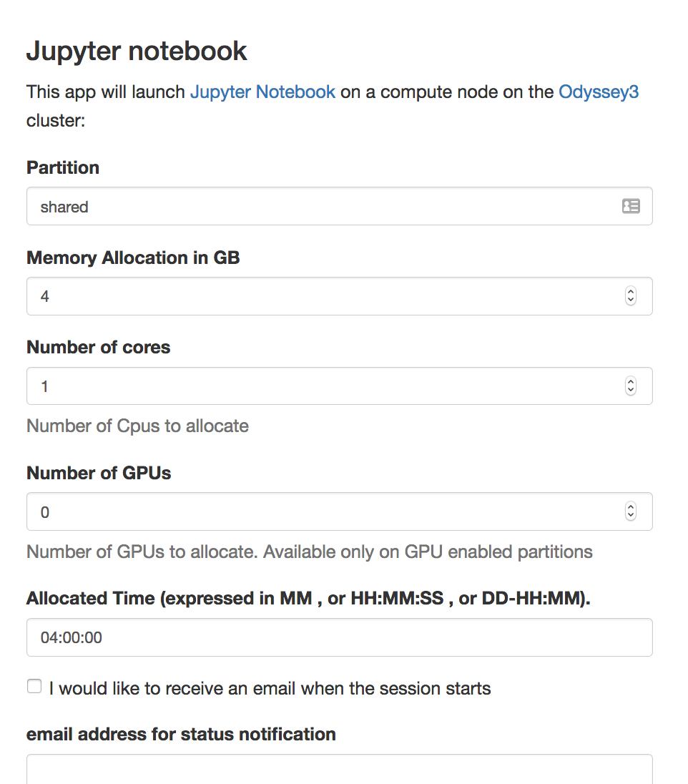Click the contact autofill icon in Partition field
Image resolution: width=688 pixels, height=784 pixels.
(631, 206)
